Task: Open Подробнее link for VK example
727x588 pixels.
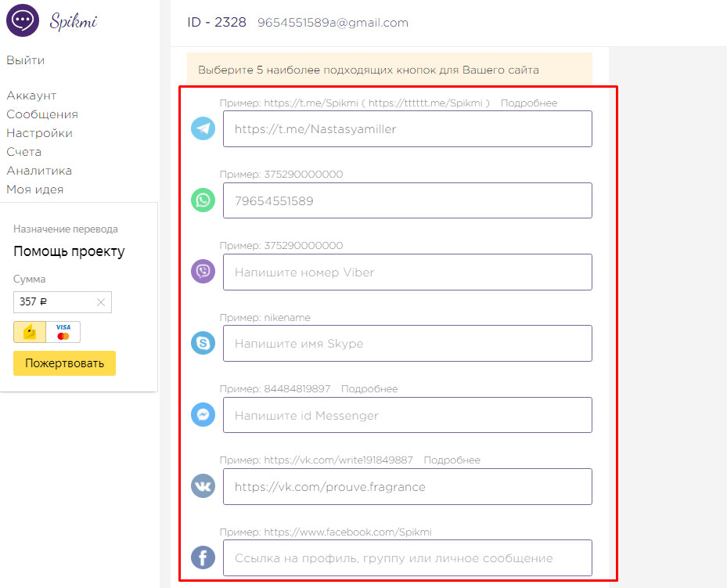Action: click(x=452, y=460)
